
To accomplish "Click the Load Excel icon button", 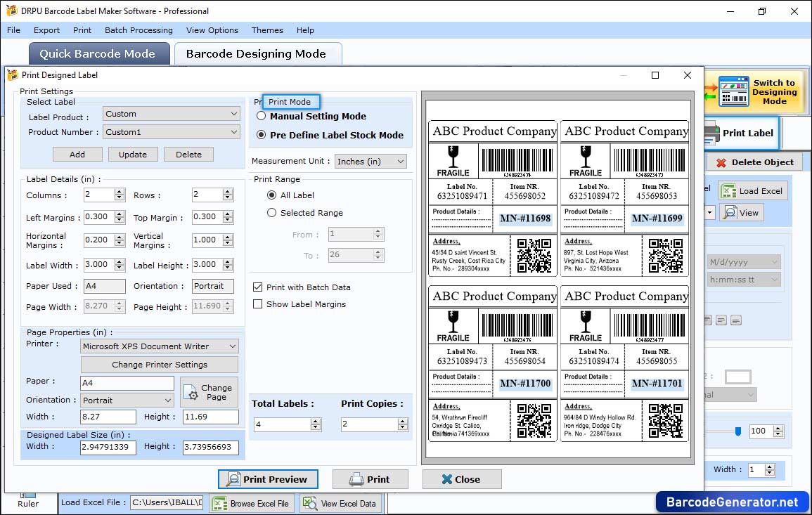I will coord(728,191).
